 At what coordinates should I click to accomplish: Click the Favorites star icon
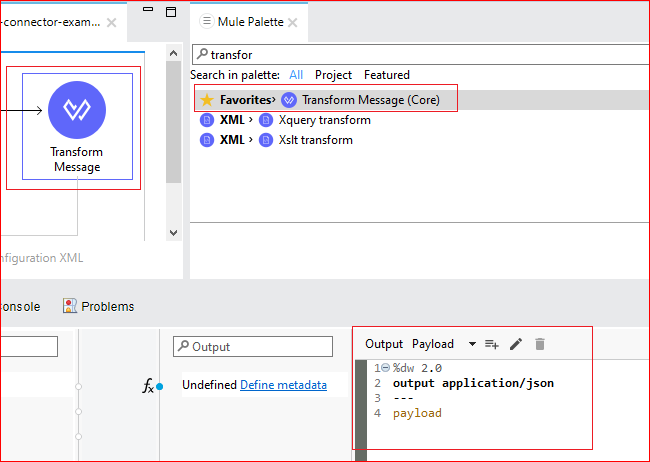point(207,100)
